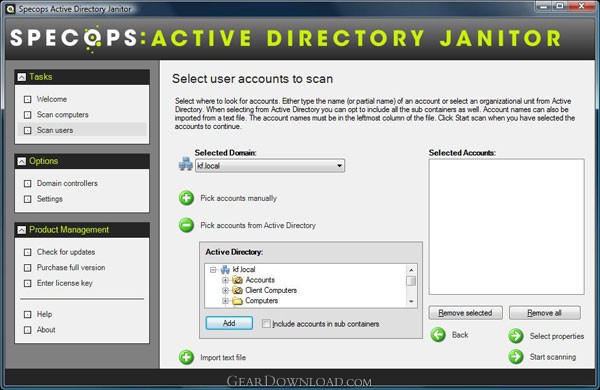The image size is (600, 390).
Task: Collapse the Tasks panel
Action: coord(22,77)
